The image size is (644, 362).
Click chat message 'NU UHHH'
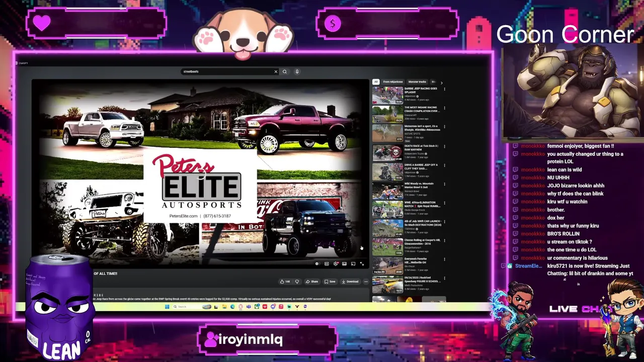(x=558, y=178)
